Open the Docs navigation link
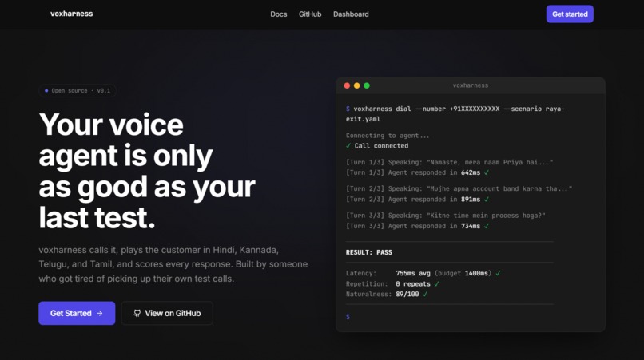644x360 pixels. point(279,14)
